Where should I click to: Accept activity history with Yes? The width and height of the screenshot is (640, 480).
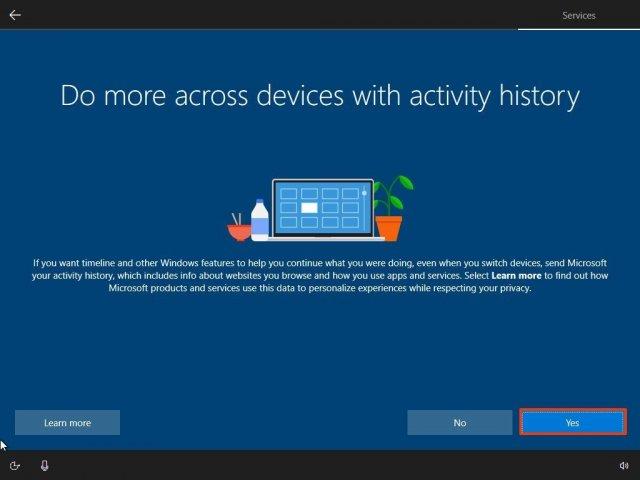tap(573, 422)
